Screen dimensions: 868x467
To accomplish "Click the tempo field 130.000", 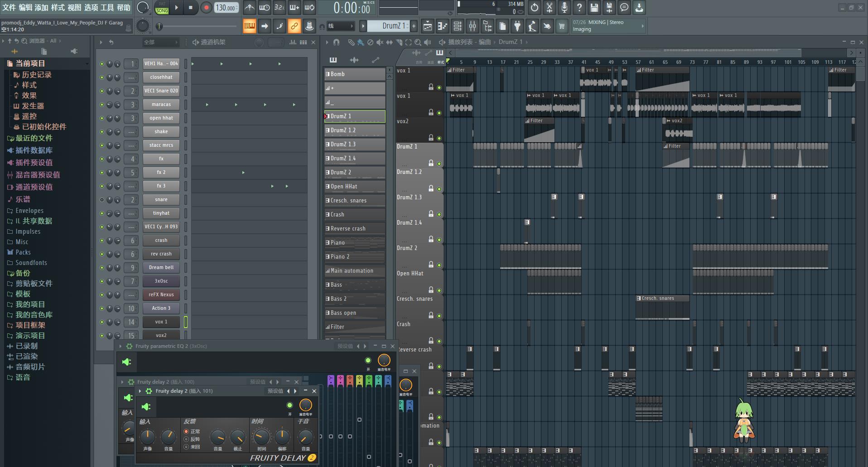I will (x=226, y=8).
